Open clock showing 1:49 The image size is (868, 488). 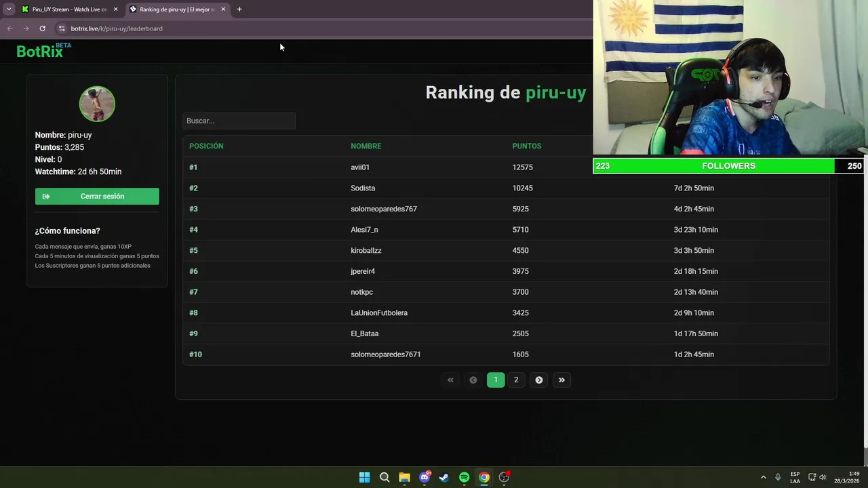click(x=848, y=477)
